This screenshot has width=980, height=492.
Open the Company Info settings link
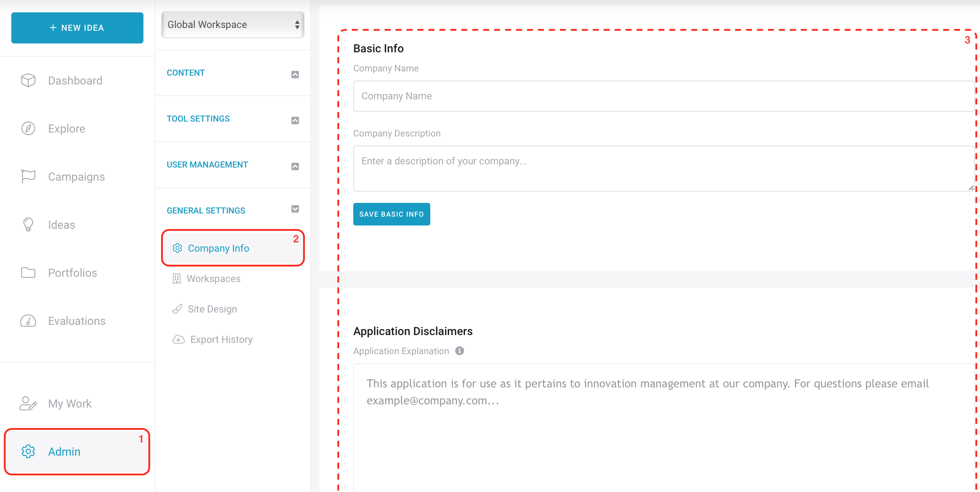point(232,248)
